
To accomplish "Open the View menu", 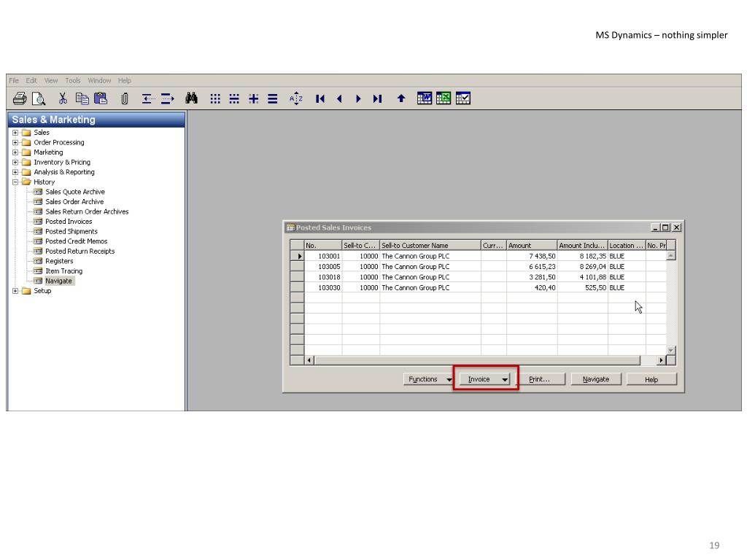I will click(51, 80).
